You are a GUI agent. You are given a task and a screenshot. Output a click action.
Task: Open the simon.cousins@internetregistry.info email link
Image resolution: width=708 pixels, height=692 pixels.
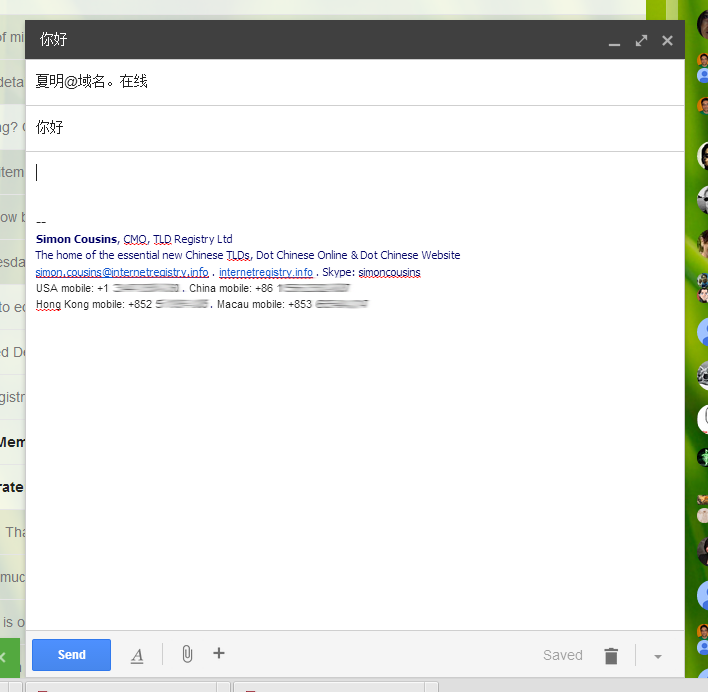122,272
